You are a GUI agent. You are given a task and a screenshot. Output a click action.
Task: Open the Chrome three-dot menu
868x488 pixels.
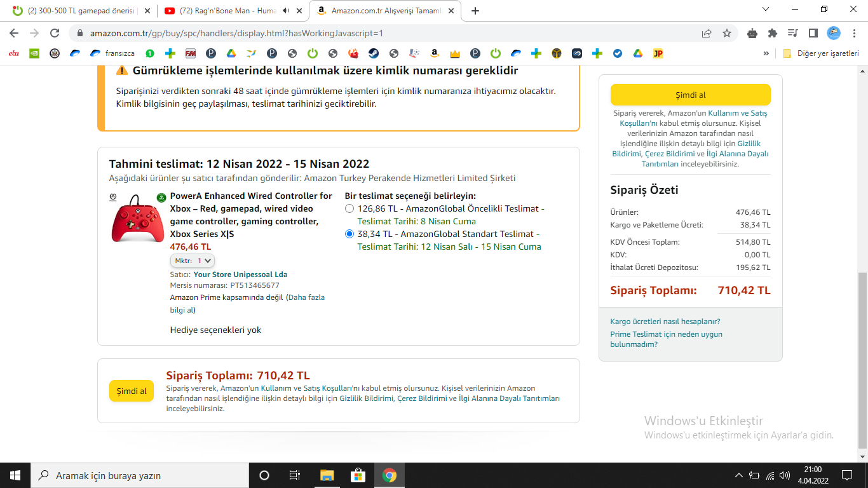tap(854, 33)
